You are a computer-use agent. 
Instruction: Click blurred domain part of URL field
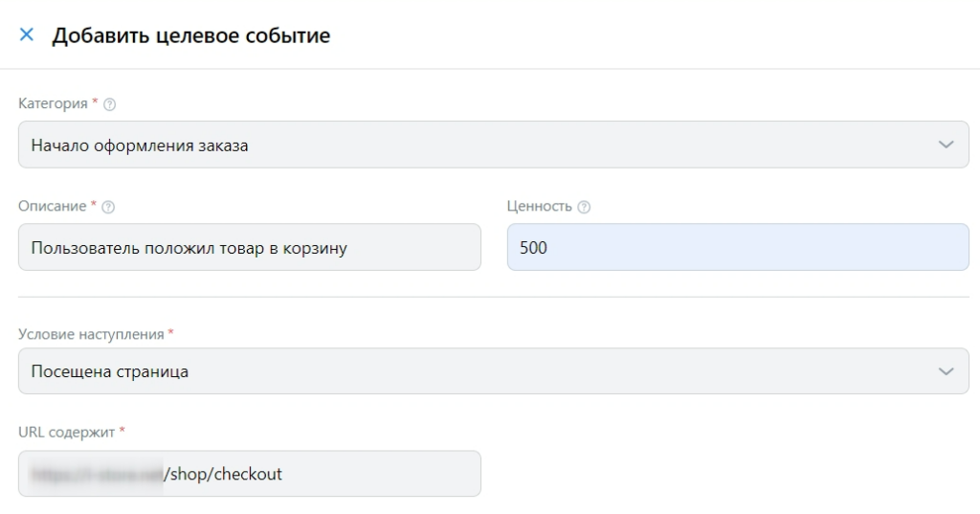[96, 474]
